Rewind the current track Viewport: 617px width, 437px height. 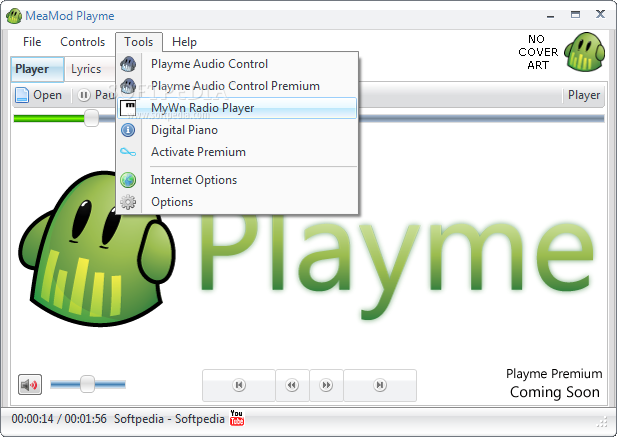tap(292, 385)
